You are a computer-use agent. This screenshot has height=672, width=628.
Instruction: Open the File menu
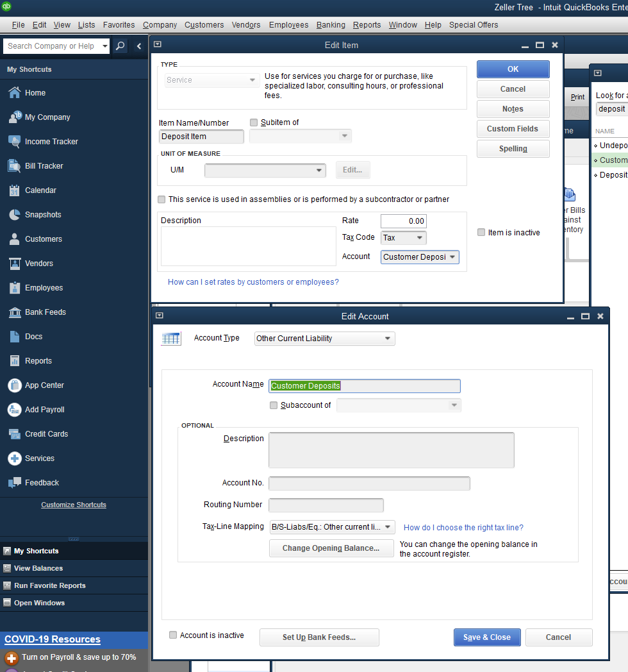tap(18, 25)
